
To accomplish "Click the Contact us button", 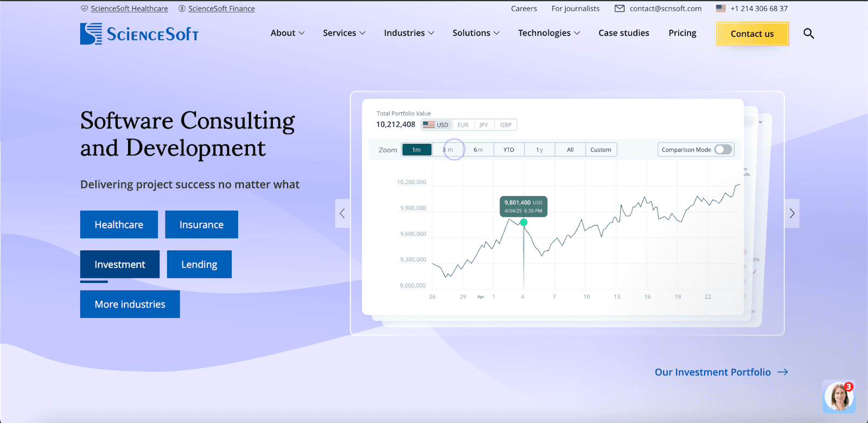I will pos(752,34).
